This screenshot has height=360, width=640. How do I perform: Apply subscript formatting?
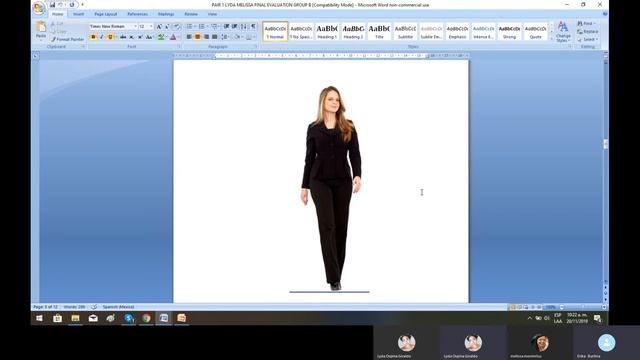131,37
